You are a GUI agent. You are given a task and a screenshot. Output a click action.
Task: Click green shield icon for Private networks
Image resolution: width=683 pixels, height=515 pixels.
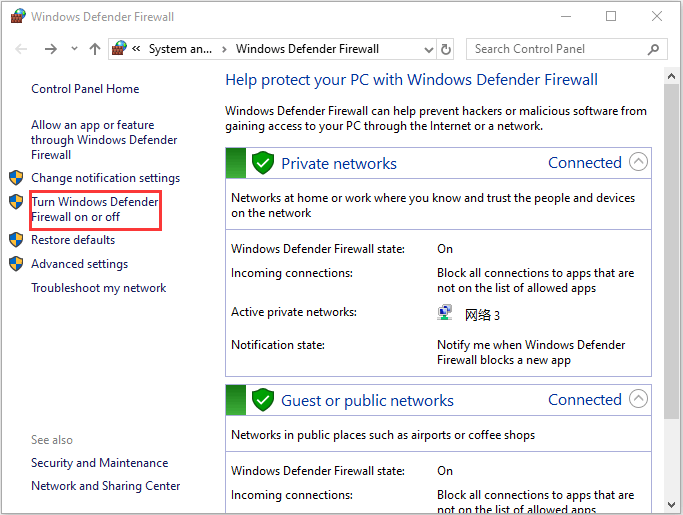coord(263,163)
